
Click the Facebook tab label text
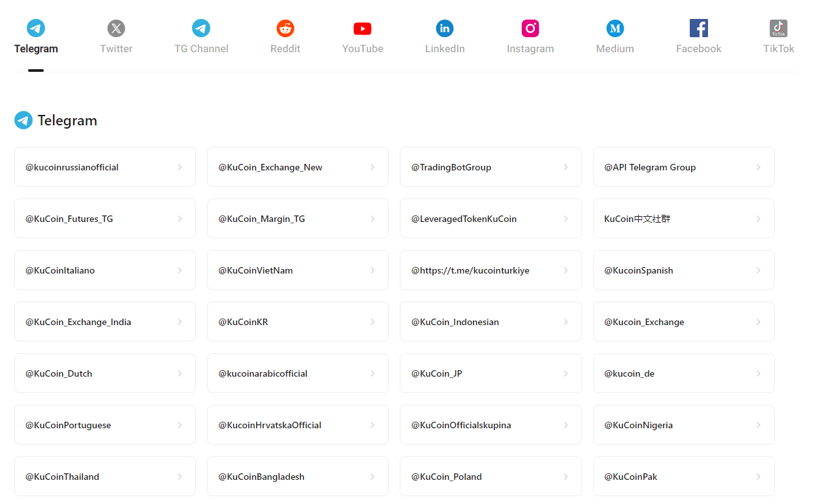tap(699, 49)
